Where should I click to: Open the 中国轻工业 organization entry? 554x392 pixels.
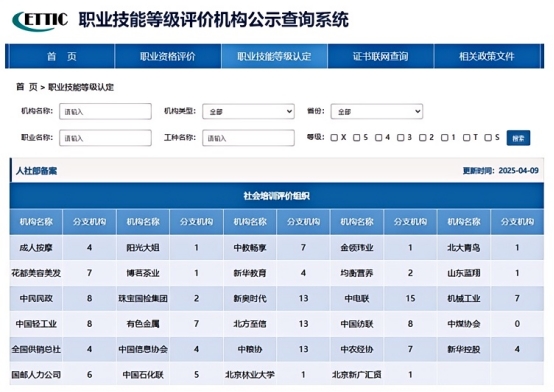click(36, 324)
